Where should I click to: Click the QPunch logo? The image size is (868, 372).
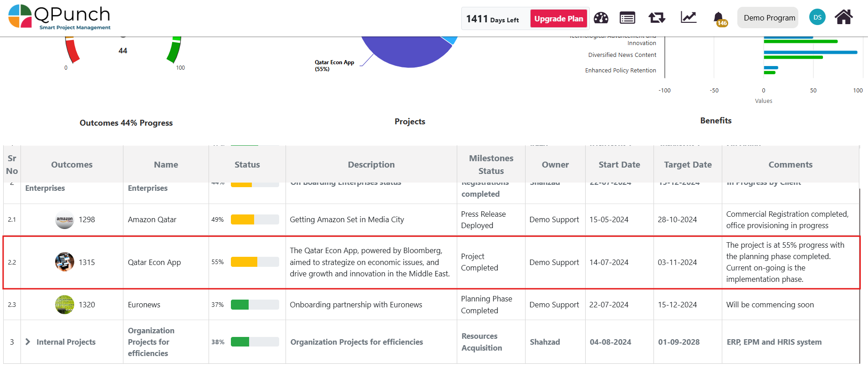tap(60, 17)
